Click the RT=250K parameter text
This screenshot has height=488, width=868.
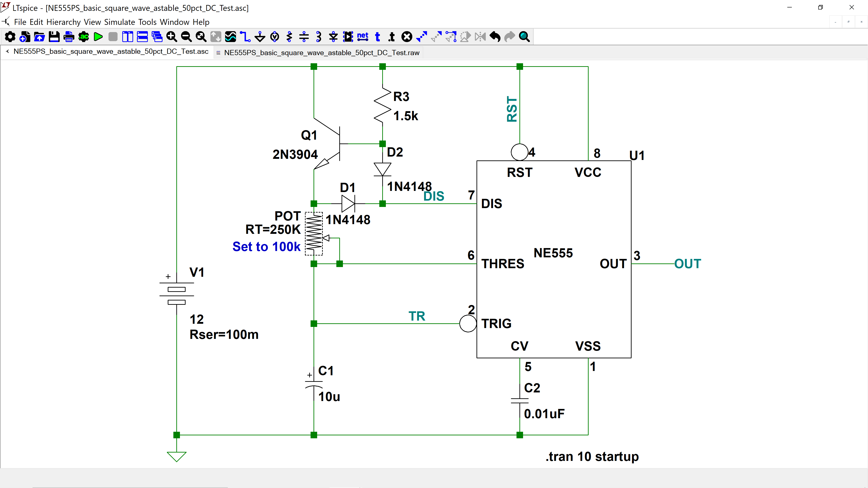pyautogui.click(x=273, y=230)
